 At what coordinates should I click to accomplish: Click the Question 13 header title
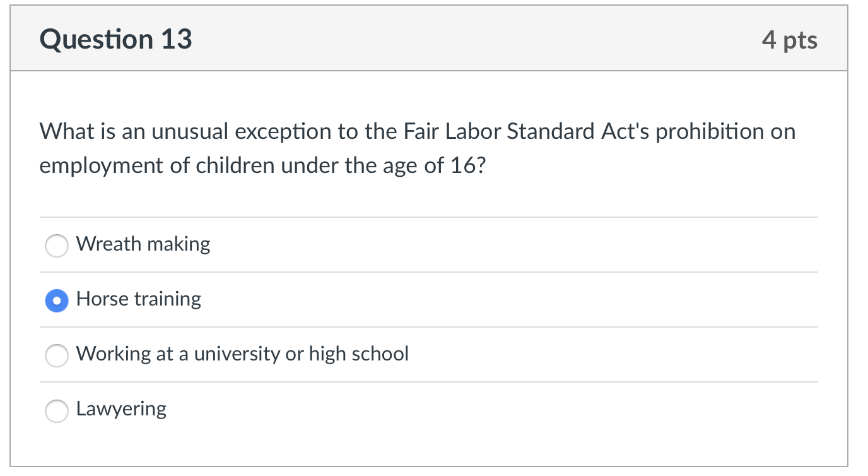(x=115, y=39)
